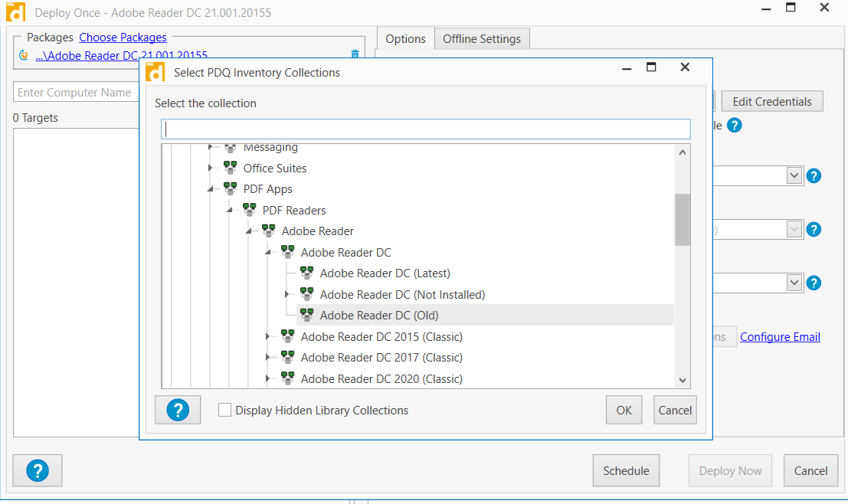The width and height of the screenshot is (848, 504).
Task: Open the first options dropdown in Deploy Once
Action: (794, 175)
